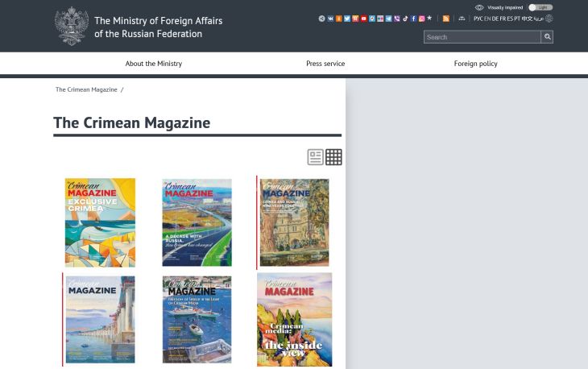Screen dimensions: 588x369
Task: Open the RSS feed icon
Action: [x=445, y=19]
